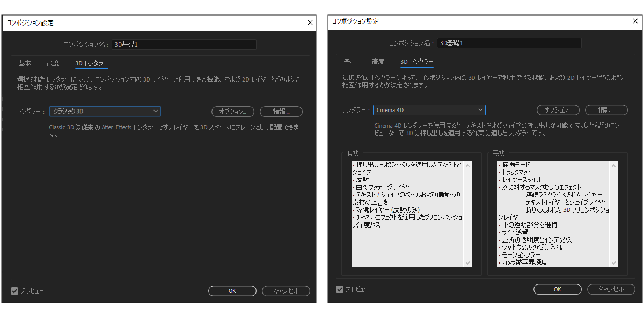The width and height of the screenshot is (644, 322).
Task: Click オプション button in the left dialog
Action: [x=233, y=112]
